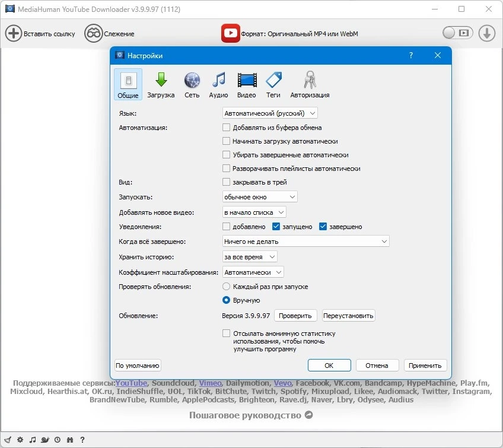This screenshot has width=503, height=448.
Task: Open the General settings tab icon
Action: click(x=128, y=84)
